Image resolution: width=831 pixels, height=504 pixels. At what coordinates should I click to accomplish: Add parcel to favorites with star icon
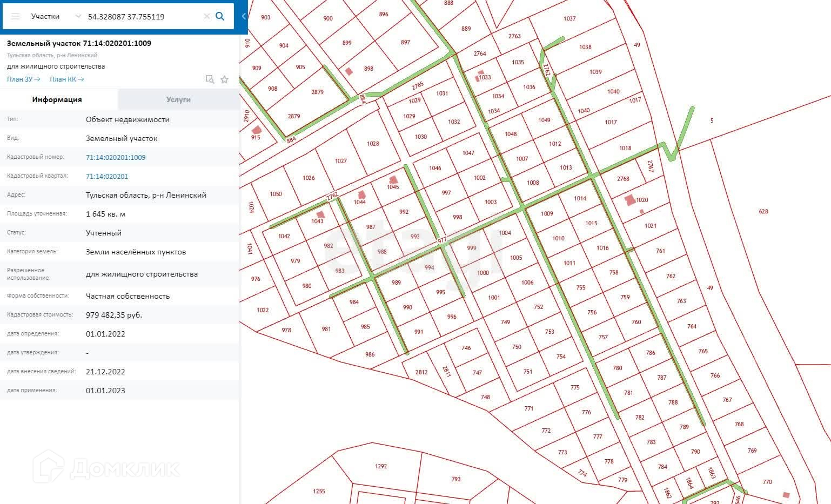pos(224,79)
